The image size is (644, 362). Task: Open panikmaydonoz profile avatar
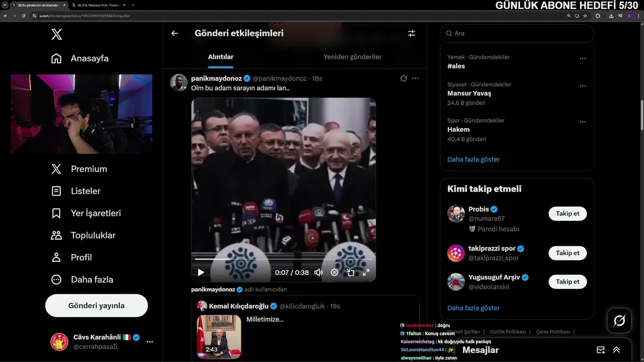tap(179, 82)
